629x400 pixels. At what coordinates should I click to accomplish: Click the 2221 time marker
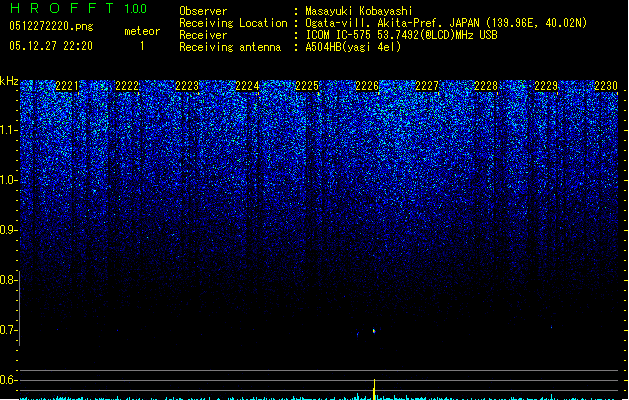pyautogui.click(x=67, y=86)
